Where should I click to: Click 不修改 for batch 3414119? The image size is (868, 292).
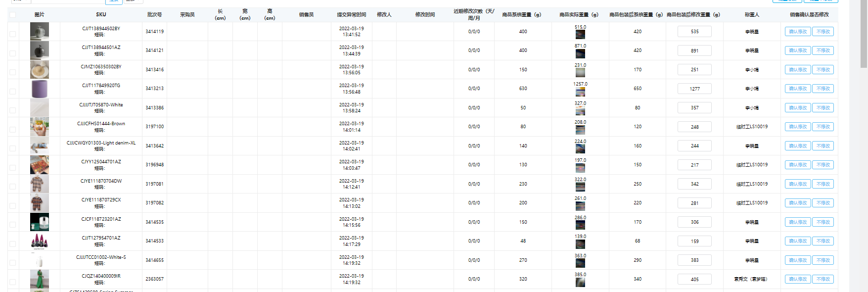point(823,32)
